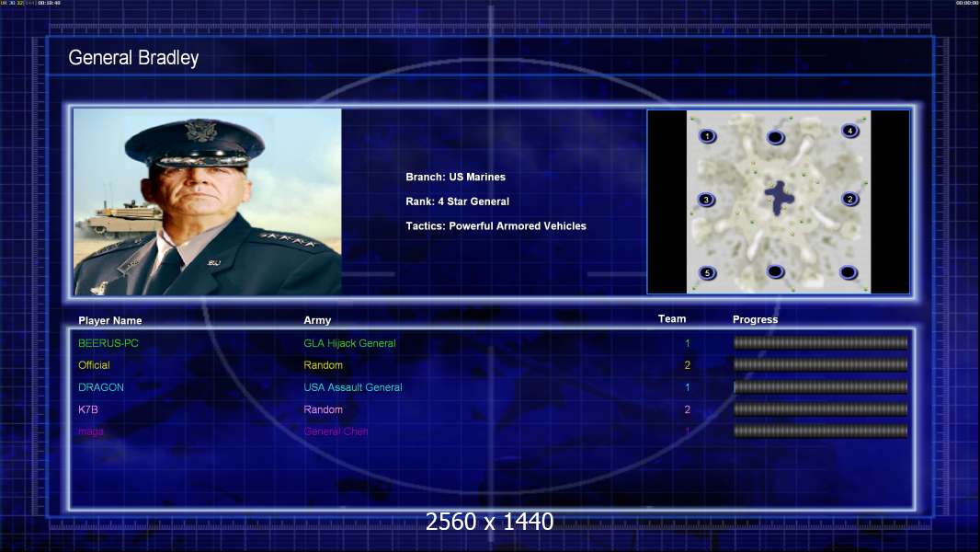Click K7B's loading progress bar
Viewport: 980px width, 552px height.
[x=821, y=409]
